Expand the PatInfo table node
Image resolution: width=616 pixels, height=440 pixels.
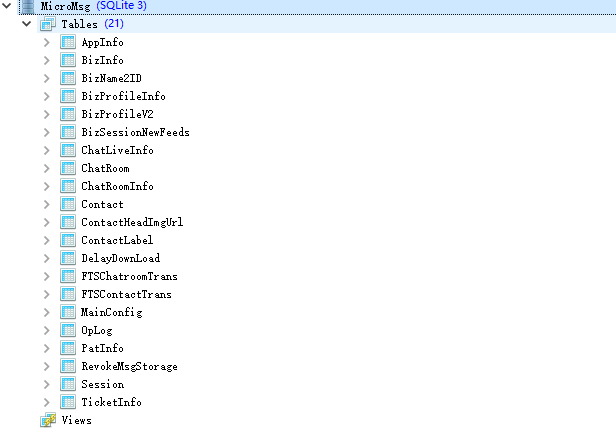pos(47,348)
